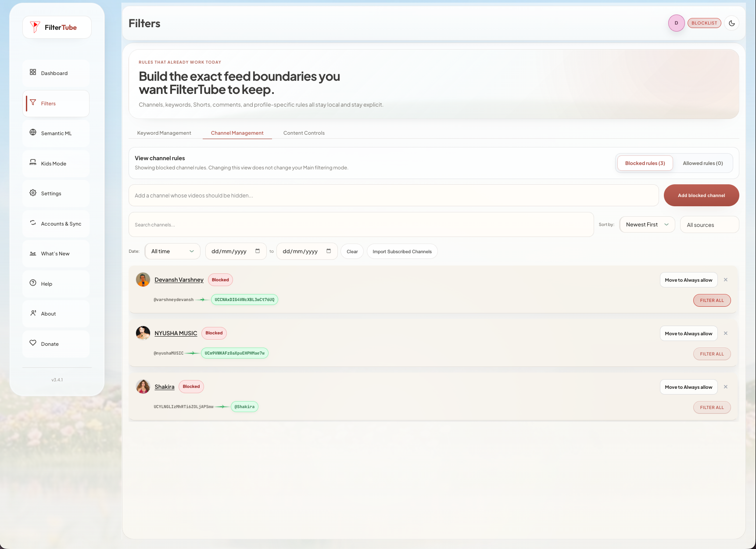Screen dimensions: 756x549
Task: Move Shakira to Always allow
Action: tap(688, 387)
